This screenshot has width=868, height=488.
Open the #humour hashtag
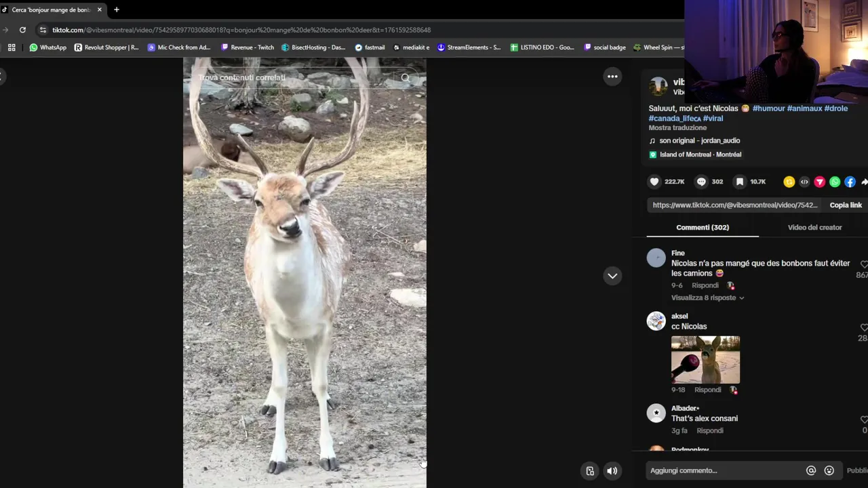coord(768,108)
